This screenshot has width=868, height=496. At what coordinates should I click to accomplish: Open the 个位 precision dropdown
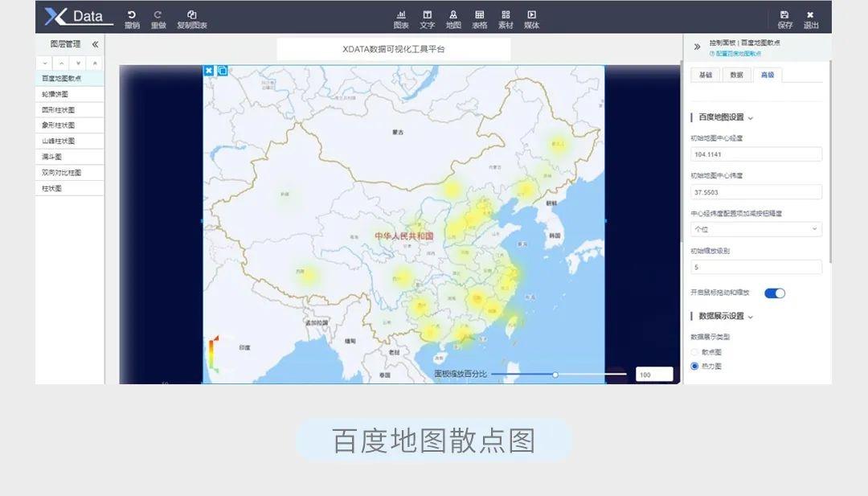click(756, 229)
